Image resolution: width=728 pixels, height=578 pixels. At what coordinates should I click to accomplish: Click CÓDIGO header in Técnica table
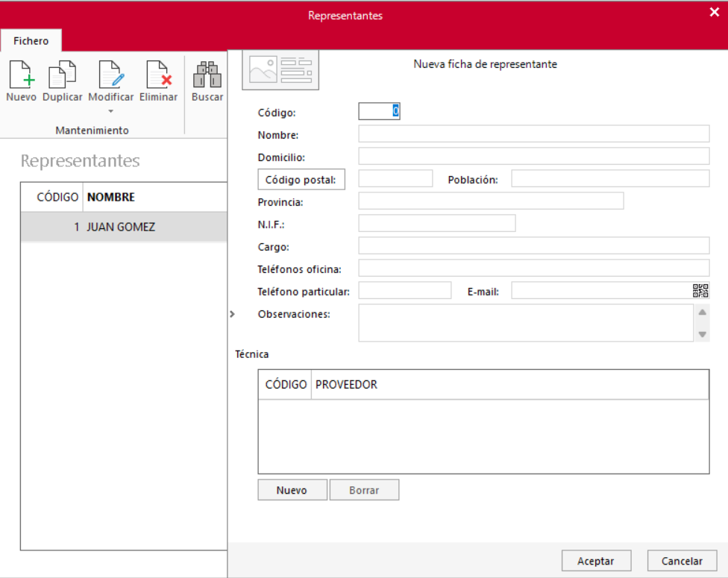286,384
